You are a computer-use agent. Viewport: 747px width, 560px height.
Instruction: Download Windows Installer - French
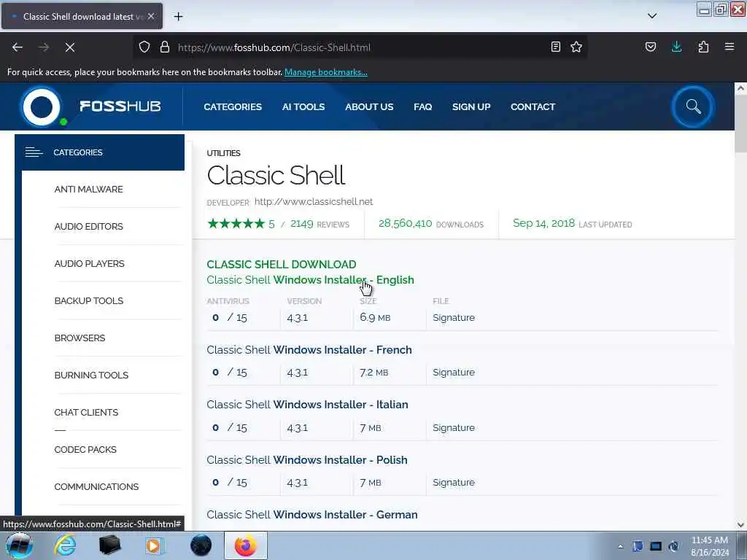tap(309, 349)
